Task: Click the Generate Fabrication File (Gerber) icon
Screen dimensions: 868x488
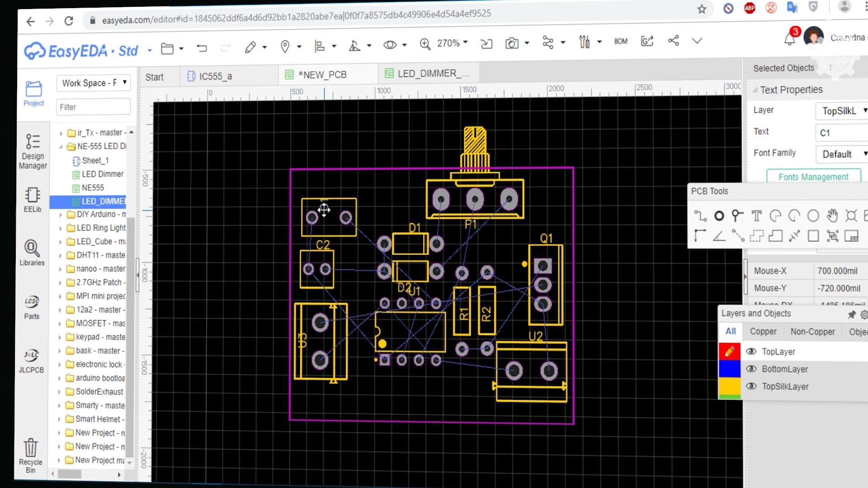Action: tap(647, 41)
